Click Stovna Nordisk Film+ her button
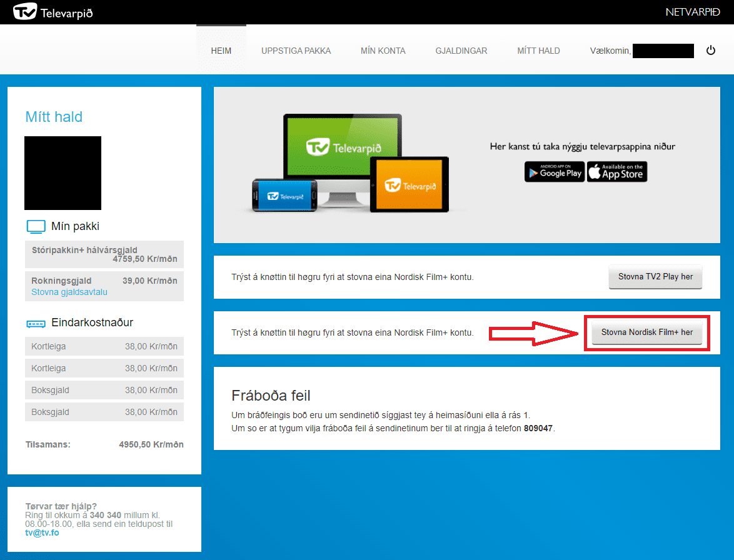 point(647,332)
